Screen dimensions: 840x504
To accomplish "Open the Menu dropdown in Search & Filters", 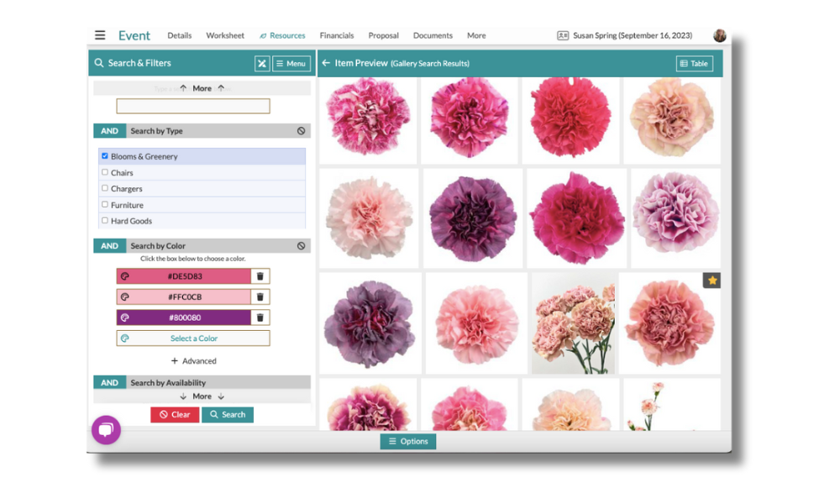I will click(x=291, y=63).
